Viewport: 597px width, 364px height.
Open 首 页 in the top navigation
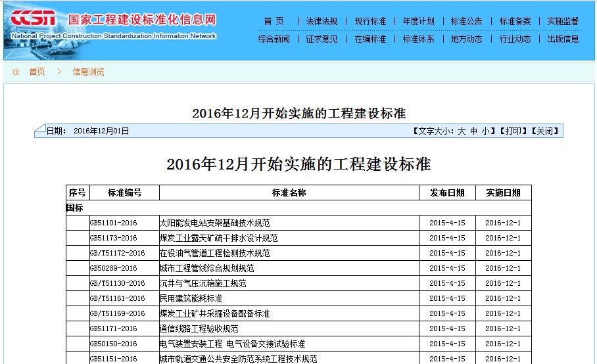pos(274,21)
